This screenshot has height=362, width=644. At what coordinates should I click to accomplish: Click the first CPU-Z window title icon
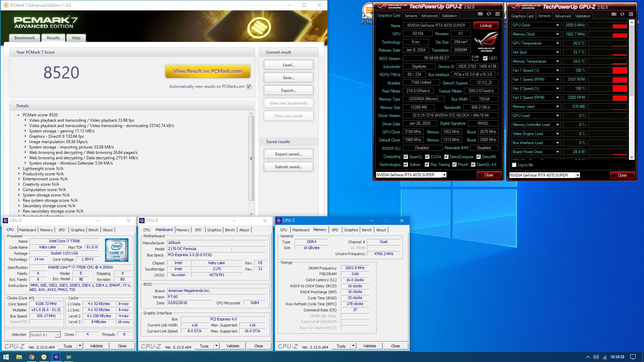click(x=5, y=220)
